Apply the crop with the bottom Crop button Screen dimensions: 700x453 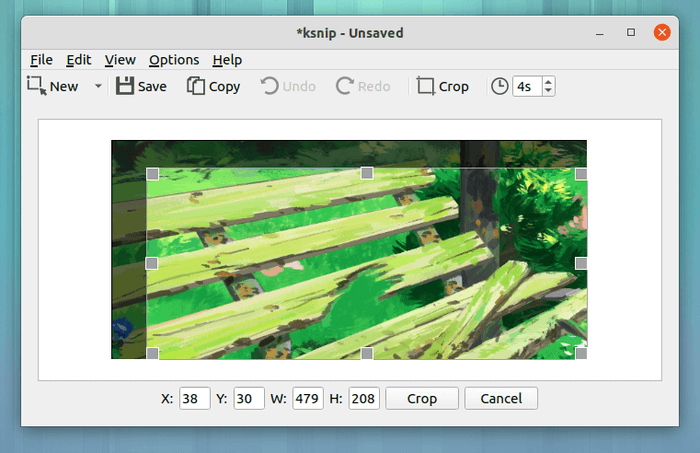(x=422, y=398)
